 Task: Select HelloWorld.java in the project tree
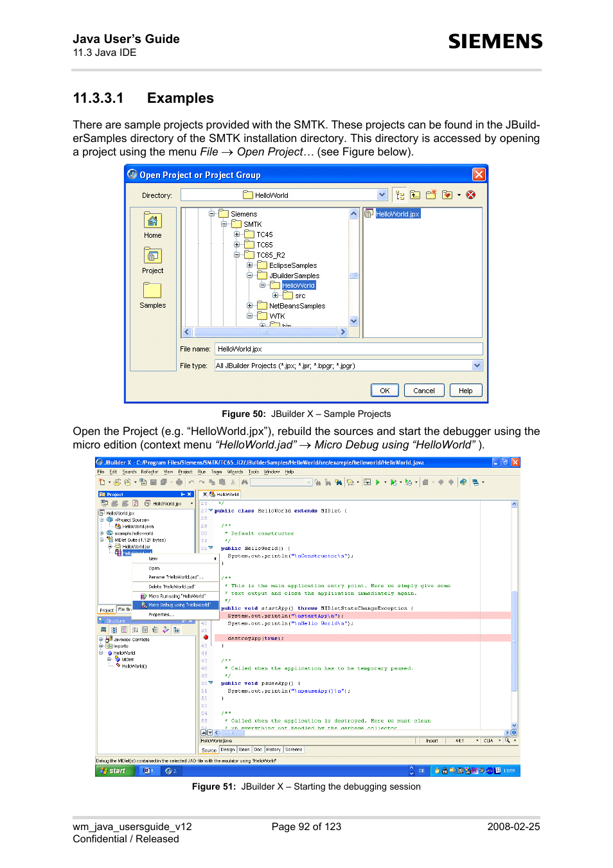pyautogui.click(x=138, y=526)
